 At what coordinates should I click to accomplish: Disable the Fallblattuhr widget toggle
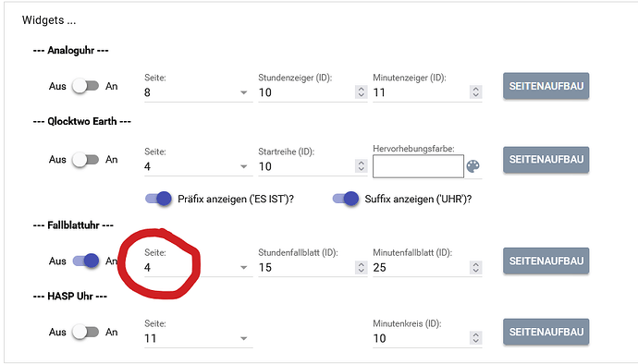[85, 261]
